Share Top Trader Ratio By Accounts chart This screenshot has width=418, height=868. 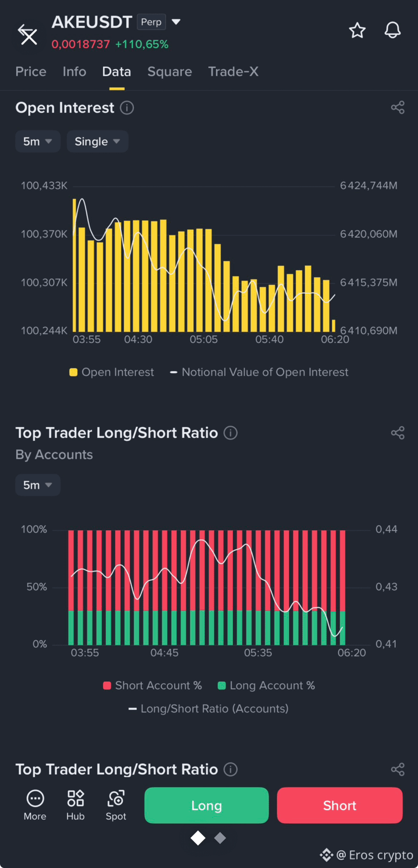tap(398, 433)
